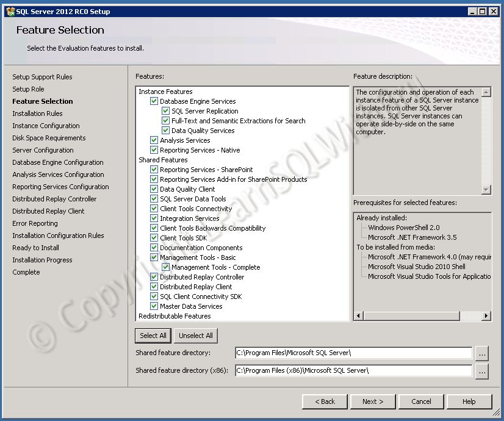The height and width of the screenshot is (421, 504).
Task: Toggle Integration Services checkbox
Action: coord(154,218)
